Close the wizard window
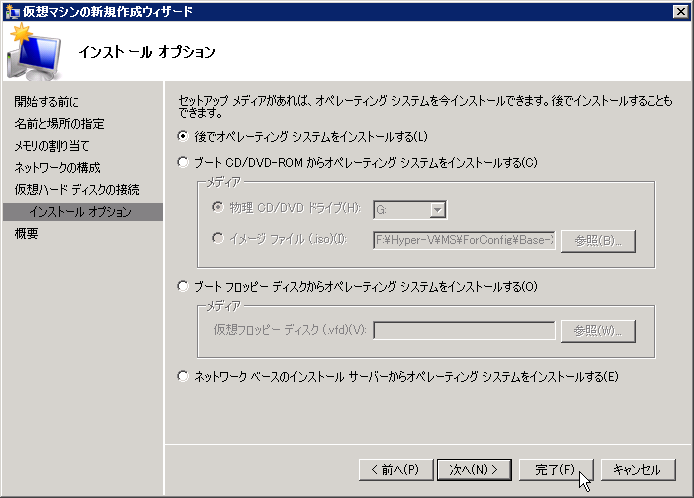This screenshot has width=694, height=498. 680,11
